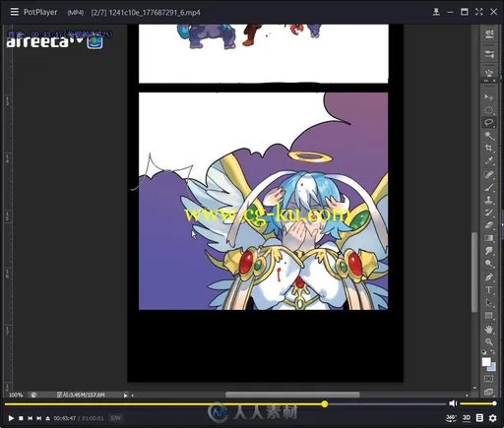The height and width of the screenshot is (428, 504).
Task: Click the yellow seek bar handle
Action: pyautogui.click(x=325, y=404)
